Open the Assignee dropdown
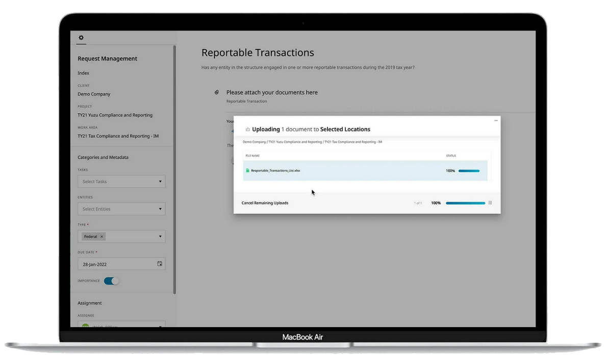Screen dimensions: 607x364 coord(121,324)
